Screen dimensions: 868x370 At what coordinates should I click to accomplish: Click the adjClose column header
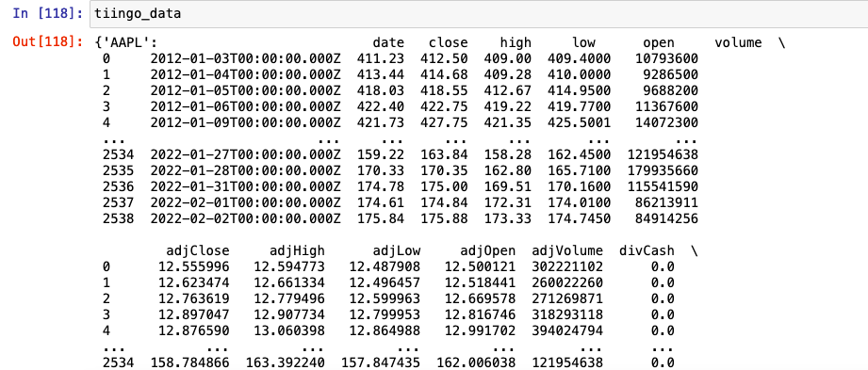198,250
